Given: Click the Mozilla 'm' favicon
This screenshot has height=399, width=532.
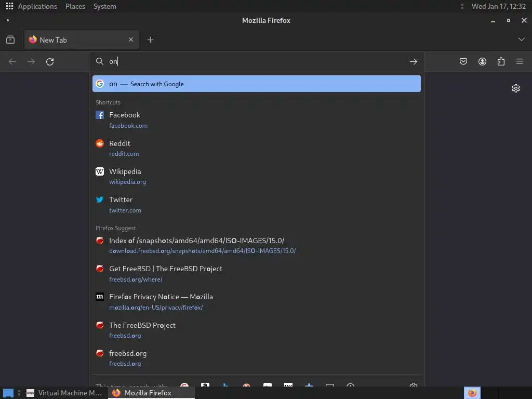Looking at the screenshot, I should pos(100,297).
